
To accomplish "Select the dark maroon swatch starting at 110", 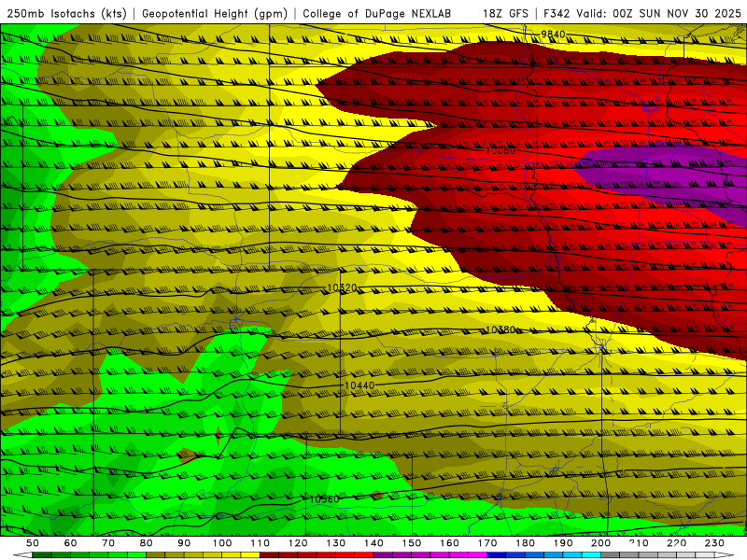I will coord(269,555).
